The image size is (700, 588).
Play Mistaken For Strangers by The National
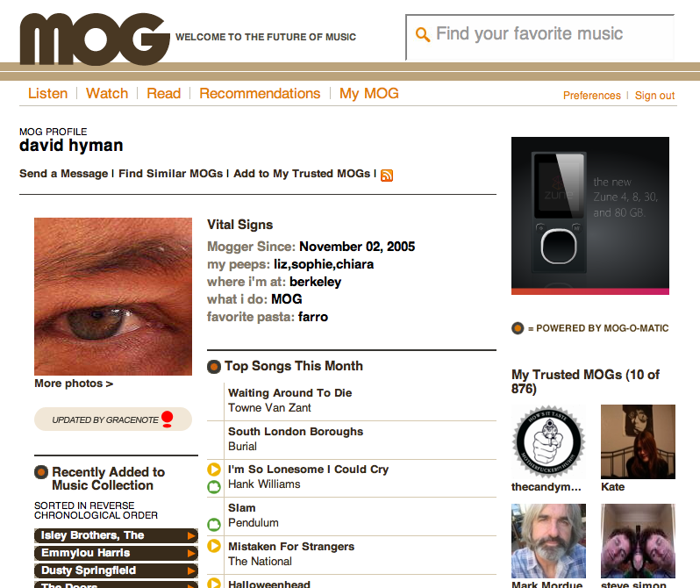214,546
